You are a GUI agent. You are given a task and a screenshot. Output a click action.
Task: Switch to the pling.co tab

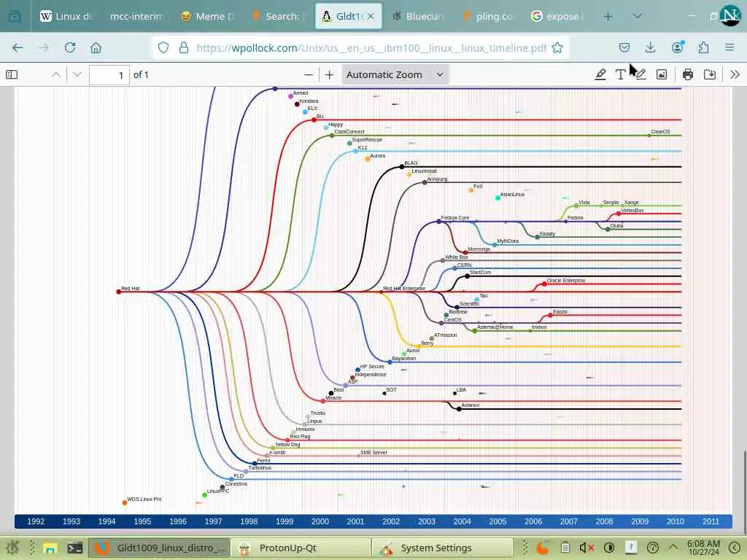tap(488, 16)
